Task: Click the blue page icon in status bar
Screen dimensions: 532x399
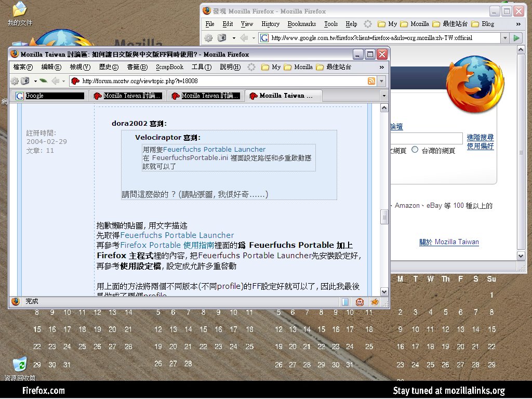Action: pos(345,302)
